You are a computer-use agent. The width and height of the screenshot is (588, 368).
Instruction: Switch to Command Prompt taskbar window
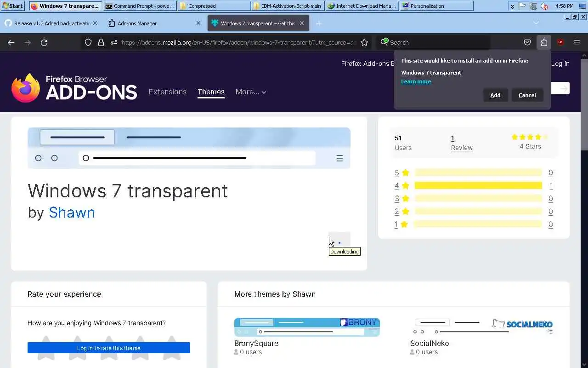pos(140,6)
